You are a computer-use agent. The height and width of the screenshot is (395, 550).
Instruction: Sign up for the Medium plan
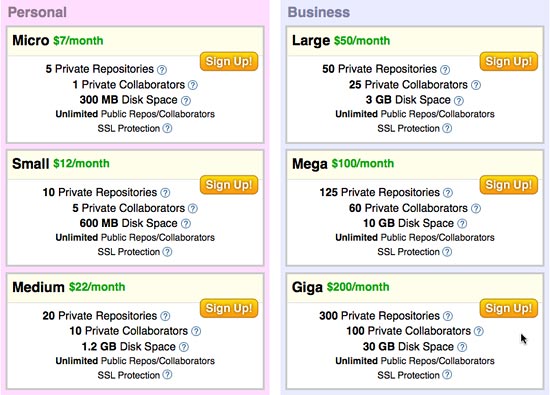pos(229,309)
